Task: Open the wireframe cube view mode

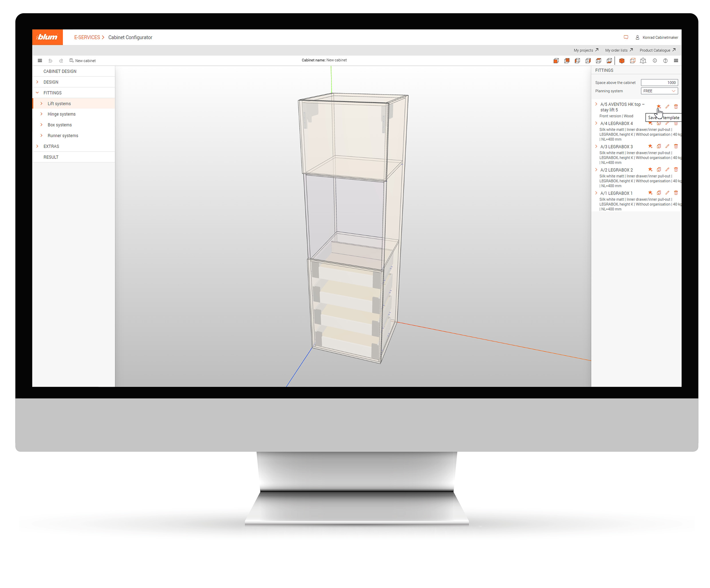Action: (x=633, y=61)
